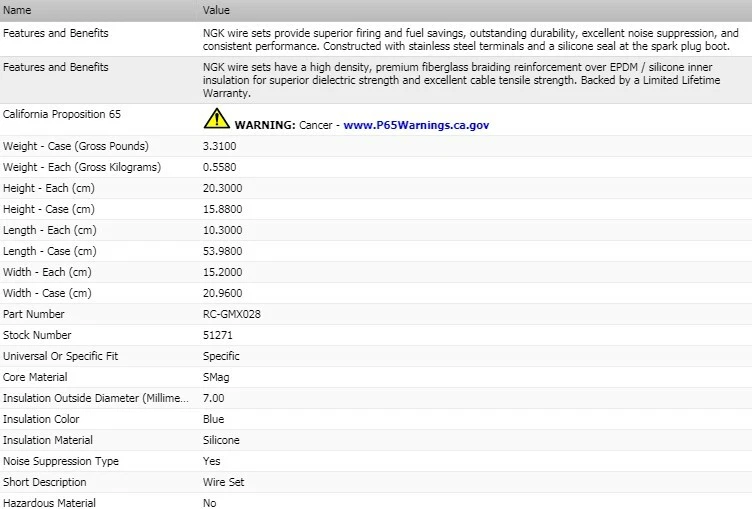Open the www.P65Warnings.ca.gov link
752x509 pixels.
416,125
